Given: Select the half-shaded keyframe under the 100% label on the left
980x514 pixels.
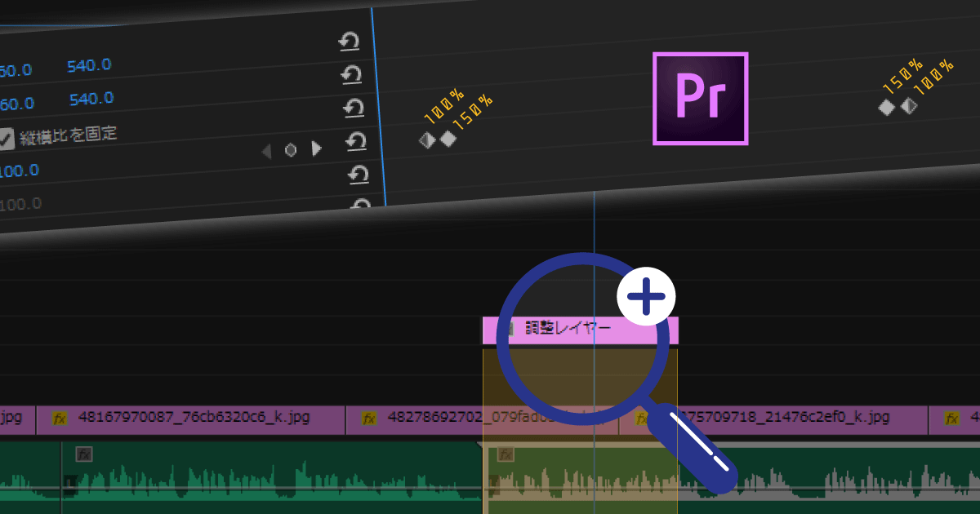Looking at the screenshot, I should tap(427, 140).
